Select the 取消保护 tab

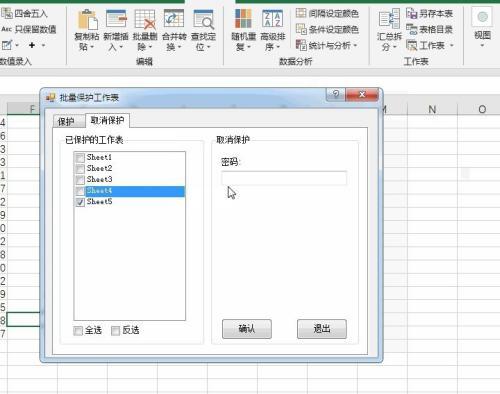107,120
